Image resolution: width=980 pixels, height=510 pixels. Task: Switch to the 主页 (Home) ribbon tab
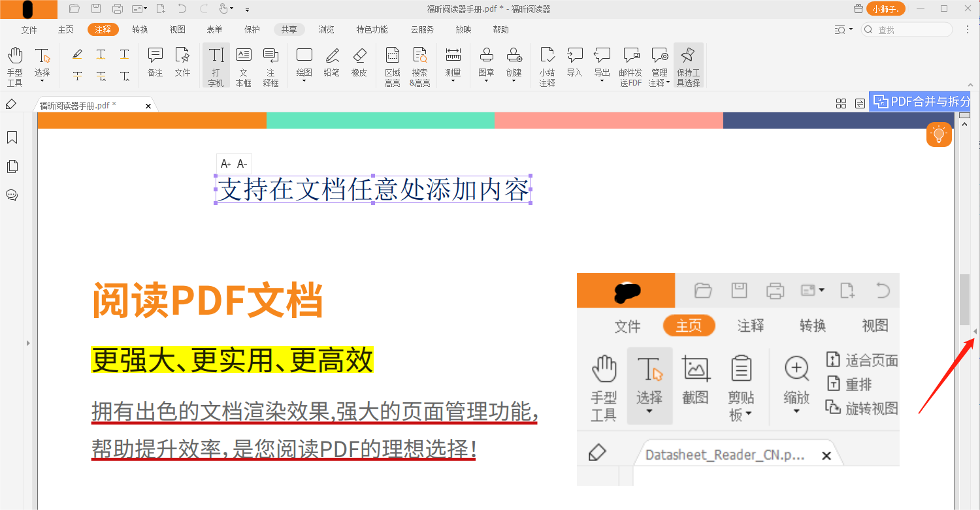(65, 29)
